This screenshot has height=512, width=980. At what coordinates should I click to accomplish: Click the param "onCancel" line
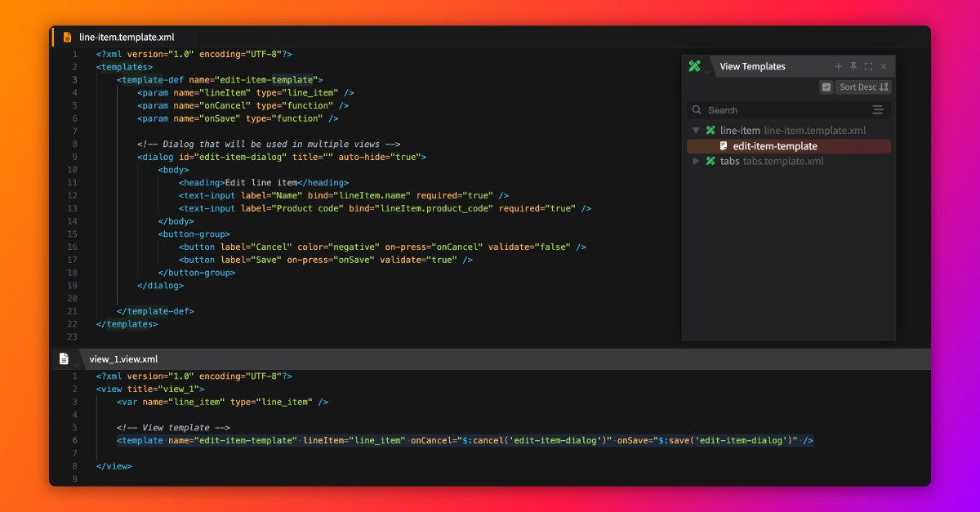[243, 105]
